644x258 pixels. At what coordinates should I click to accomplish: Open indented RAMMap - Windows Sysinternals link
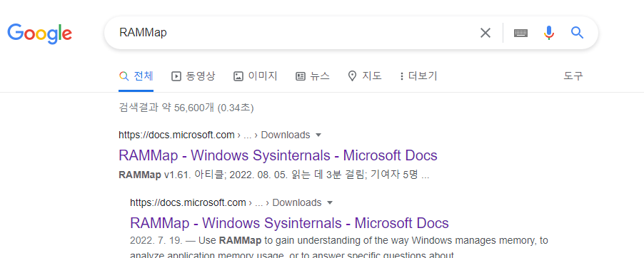(x=290, y=223)
